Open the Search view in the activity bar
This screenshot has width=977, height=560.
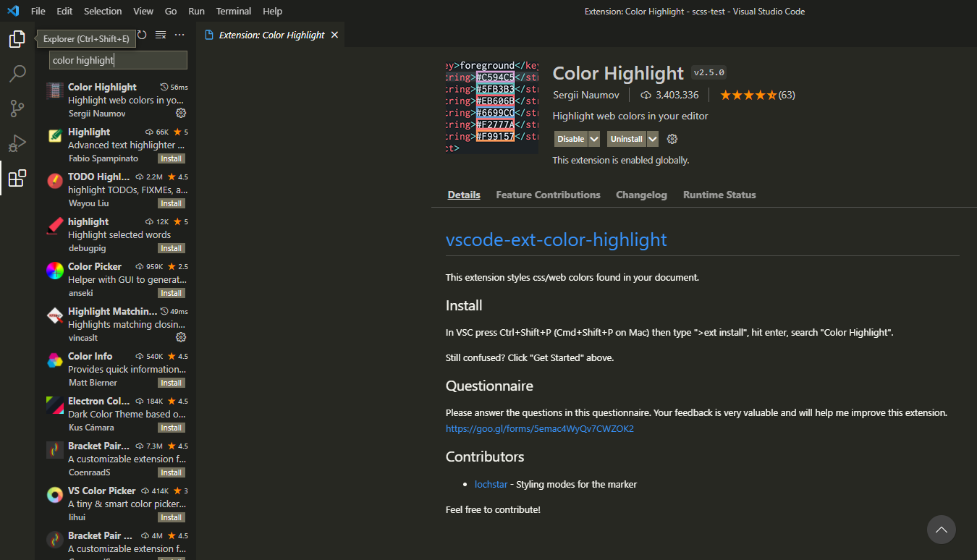[17, 74]
